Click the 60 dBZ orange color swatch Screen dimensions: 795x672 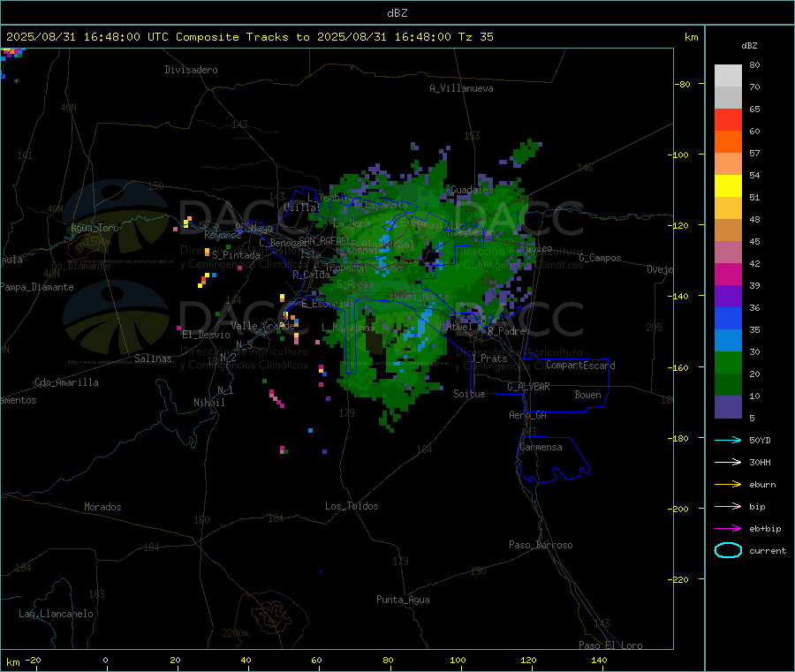click(728, 142)
